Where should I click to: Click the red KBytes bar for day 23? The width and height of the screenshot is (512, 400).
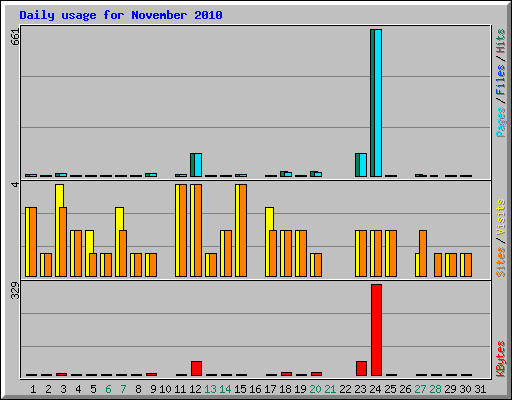pyautogui.click(x=361, y=368)
